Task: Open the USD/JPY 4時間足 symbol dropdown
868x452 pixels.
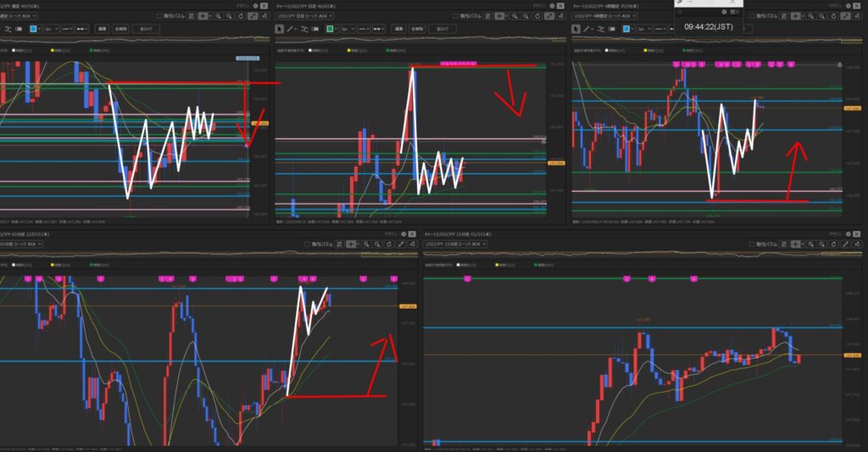Action: click(603, 16)
